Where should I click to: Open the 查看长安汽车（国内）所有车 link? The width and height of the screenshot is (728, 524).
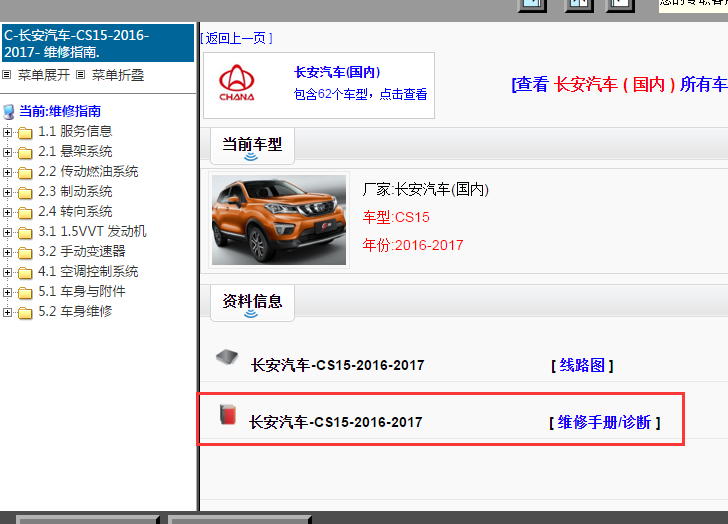(619, 84)
